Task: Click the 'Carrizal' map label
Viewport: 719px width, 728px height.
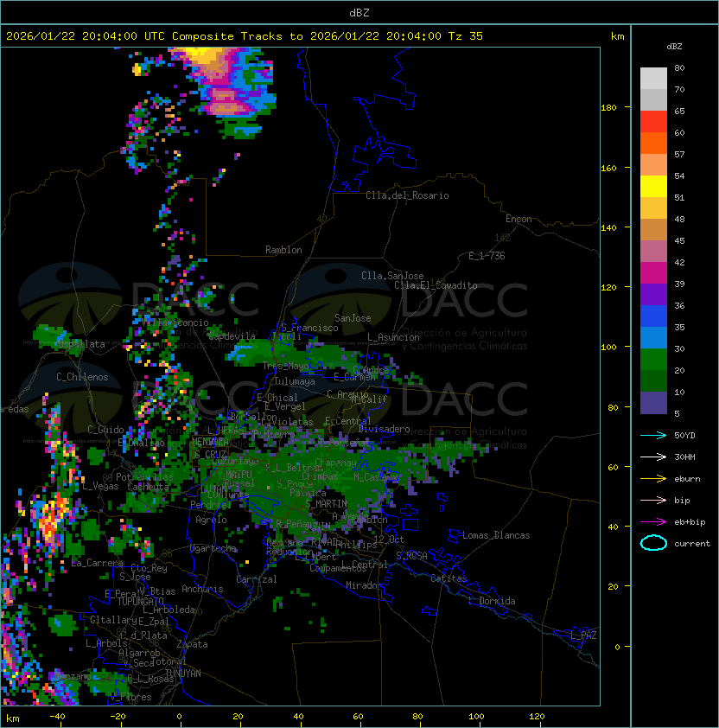Action: [256, 579]
